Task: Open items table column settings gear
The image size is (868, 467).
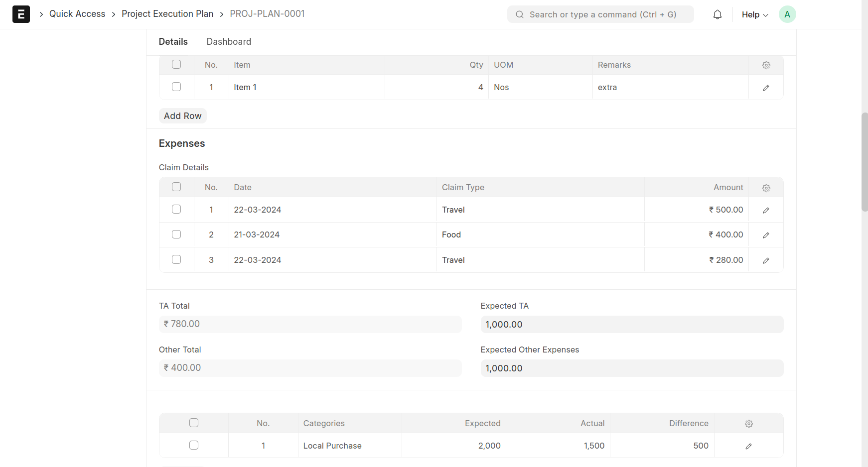Action: 766,65
